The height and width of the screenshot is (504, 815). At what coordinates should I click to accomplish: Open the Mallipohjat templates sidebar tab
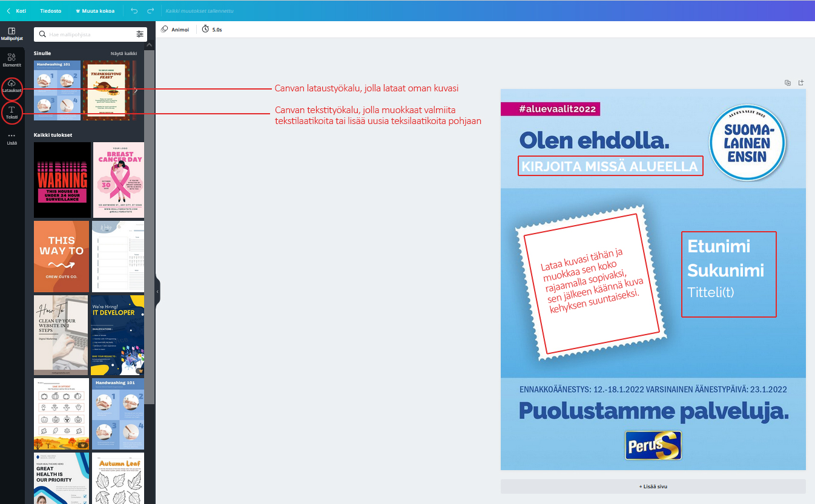click(12, 34)
